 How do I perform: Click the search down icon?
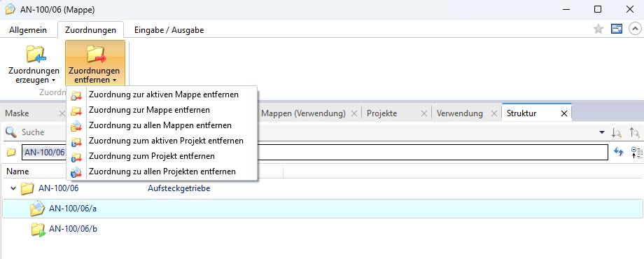tap(617, 132)
